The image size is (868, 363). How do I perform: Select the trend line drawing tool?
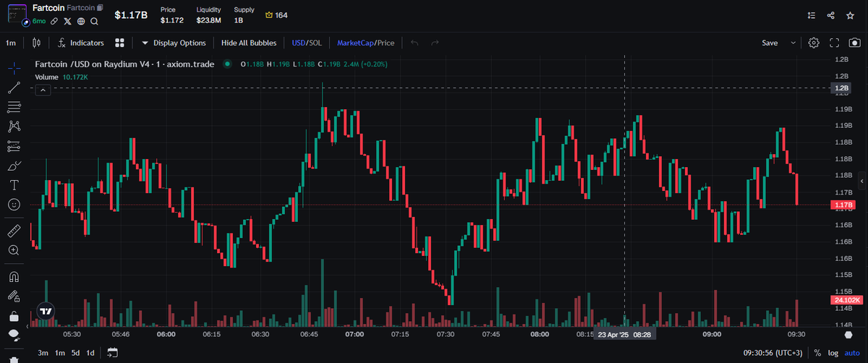tap(13, 87)
